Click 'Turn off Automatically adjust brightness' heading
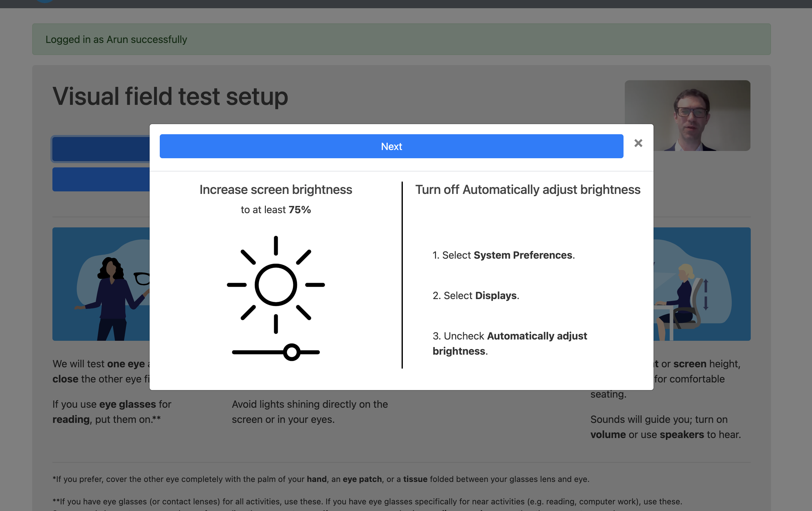The height and width of the screenshot is (511, 812). point(528,189)
